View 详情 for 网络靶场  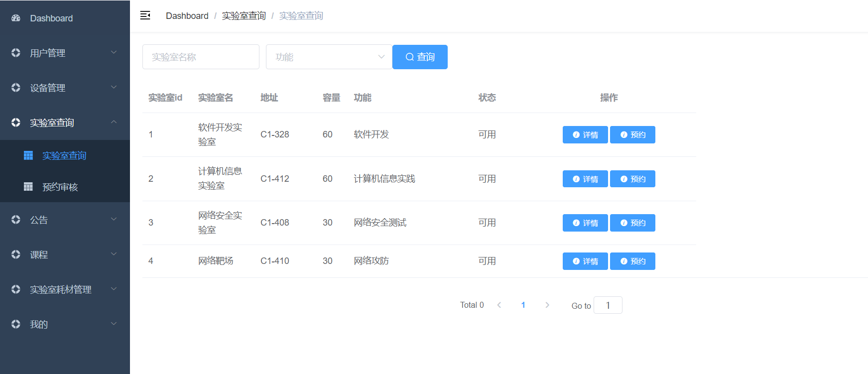[585, 261]
